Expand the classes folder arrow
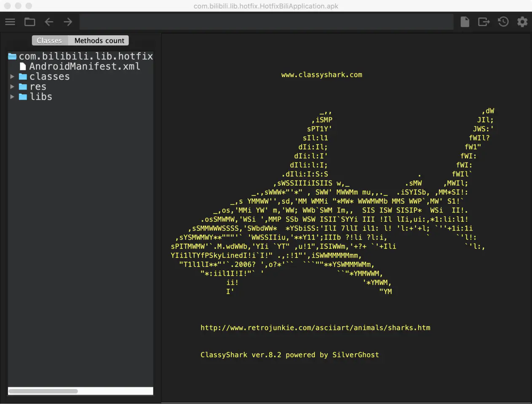Screen dimensions: 532x404 [12, 77]
